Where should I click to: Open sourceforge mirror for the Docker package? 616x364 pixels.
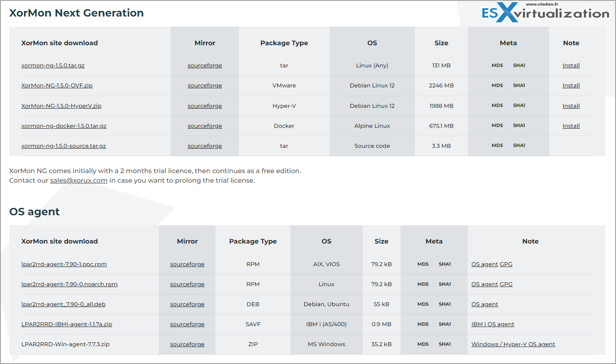pos(205,126)
